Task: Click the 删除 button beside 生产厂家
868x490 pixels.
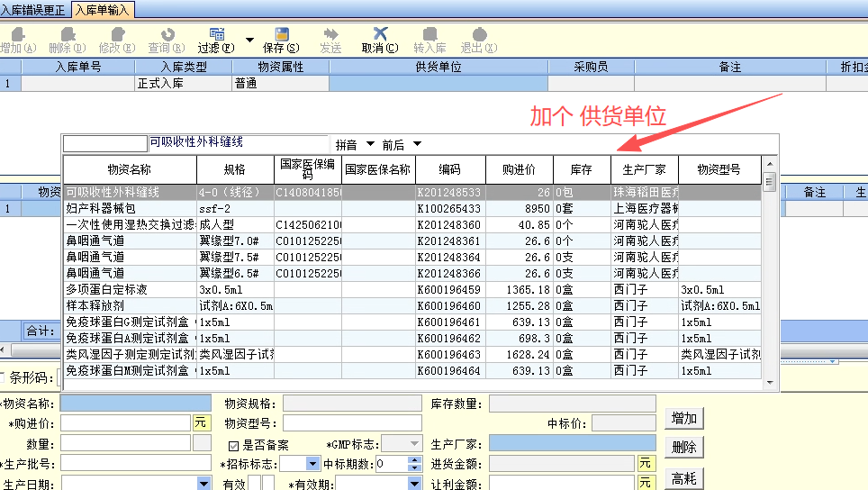Action: point(683,448)
